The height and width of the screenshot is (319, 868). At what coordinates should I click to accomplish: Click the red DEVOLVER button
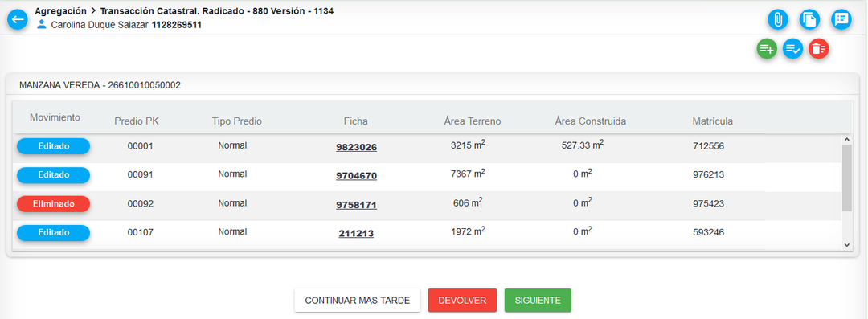pos(462,301)
